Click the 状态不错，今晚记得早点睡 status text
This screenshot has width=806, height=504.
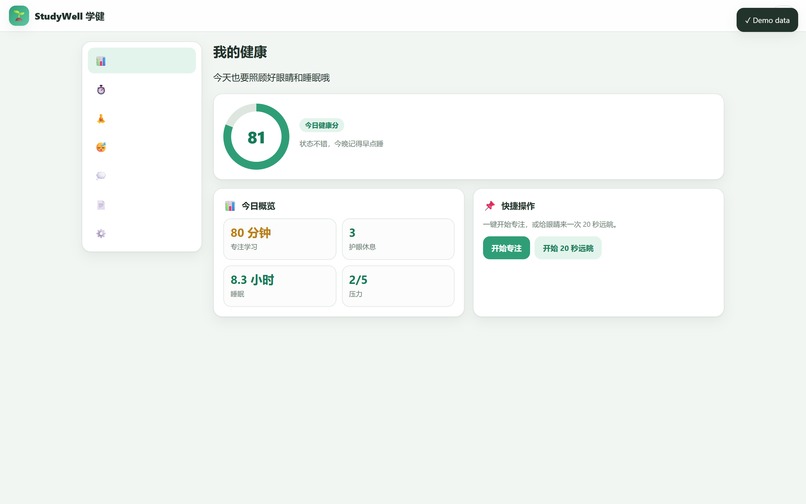pyautogui.click(x=341, y=143)
